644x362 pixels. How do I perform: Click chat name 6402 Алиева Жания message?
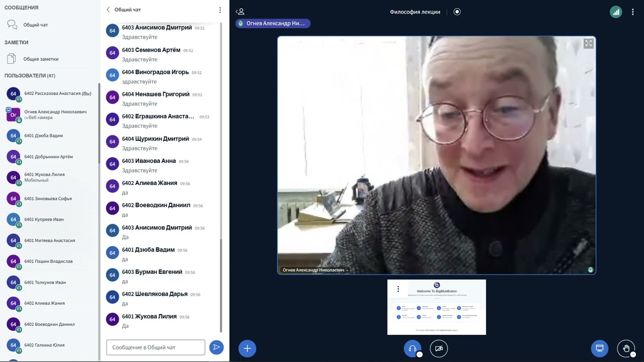click(149, 183)
